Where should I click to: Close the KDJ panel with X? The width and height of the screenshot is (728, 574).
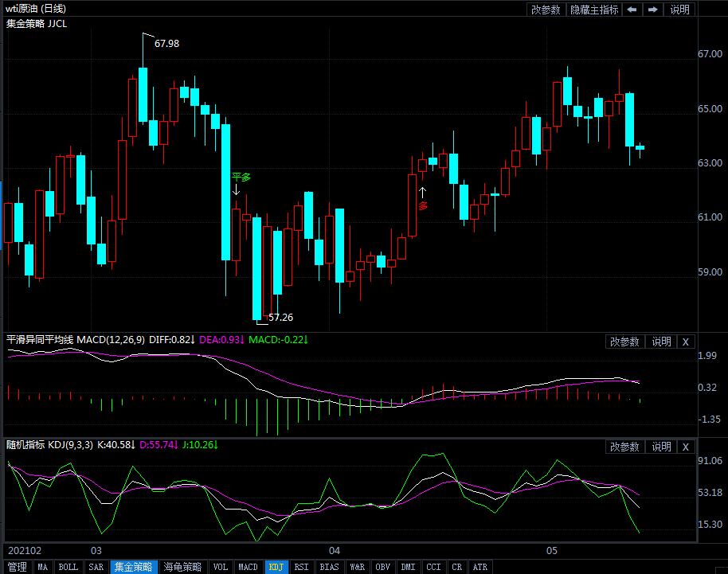(x=686, y=447)
